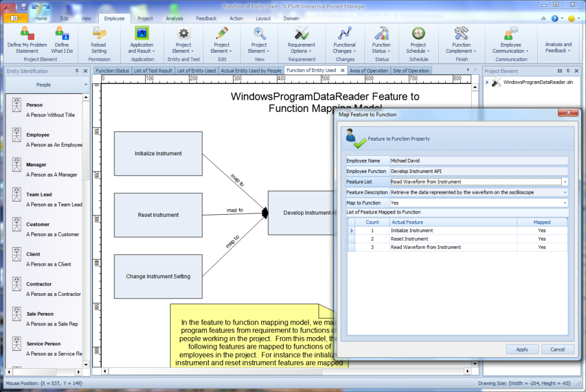Close the Map Feature to Function dialog

pyautogui.click(x=568, y=113)
